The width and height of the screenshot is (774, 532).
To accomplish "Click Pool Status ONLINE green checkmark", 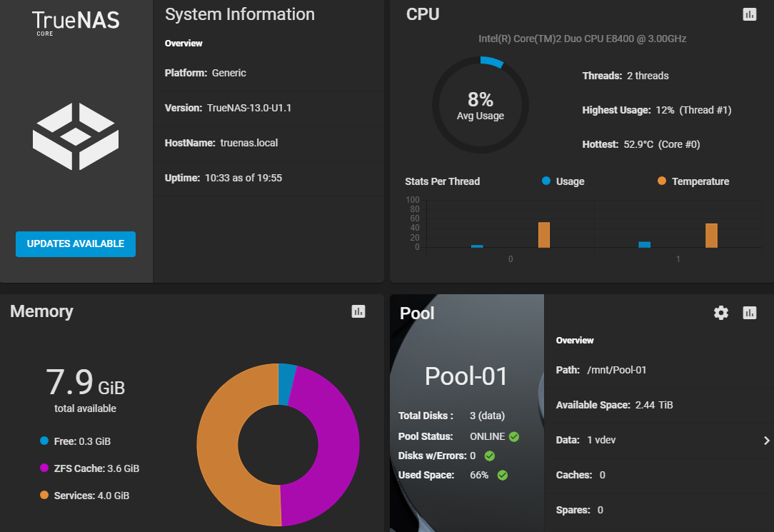I will click(514, 437).
